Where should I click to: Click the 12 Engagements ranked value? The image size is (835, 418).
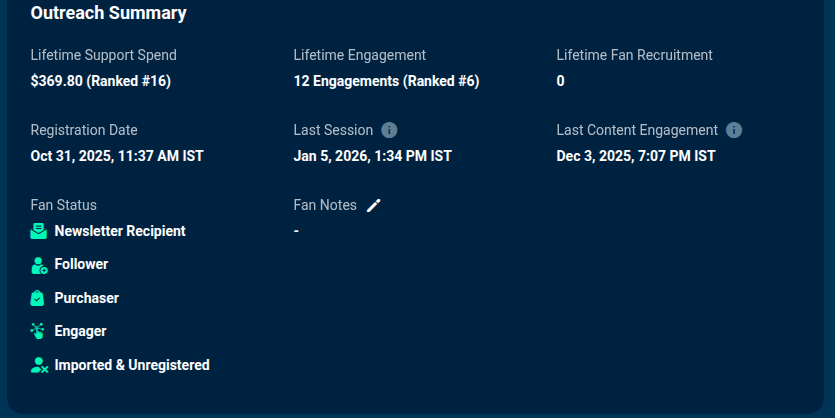(387, 81)
